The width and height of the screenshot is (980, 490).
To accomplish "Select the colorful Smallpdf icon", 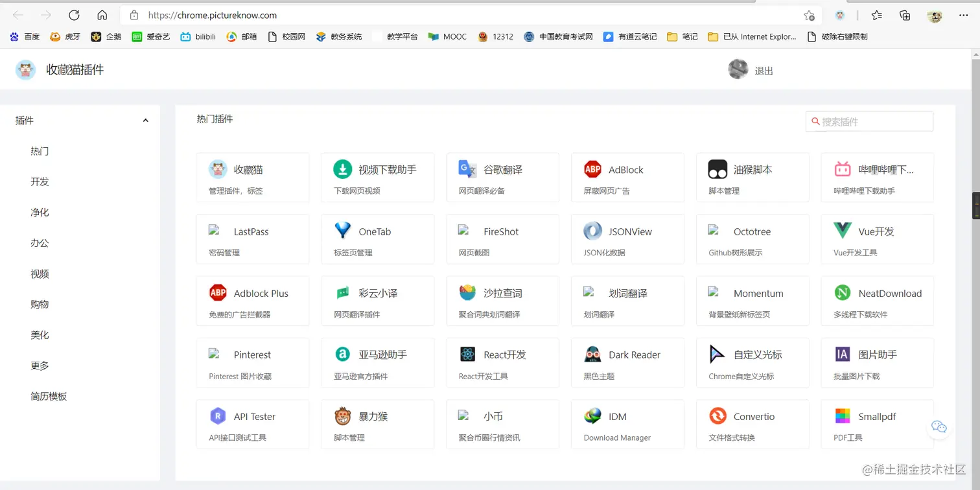I will point(843,416).
